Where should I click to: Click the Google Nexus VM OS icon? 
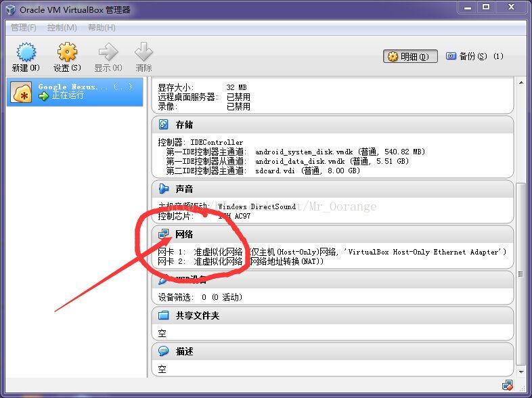[x=21, y=92]
